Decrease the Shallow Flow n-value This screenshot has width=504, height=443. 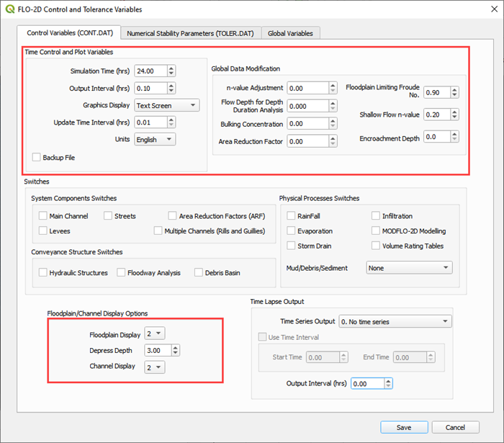pos(456,118)
